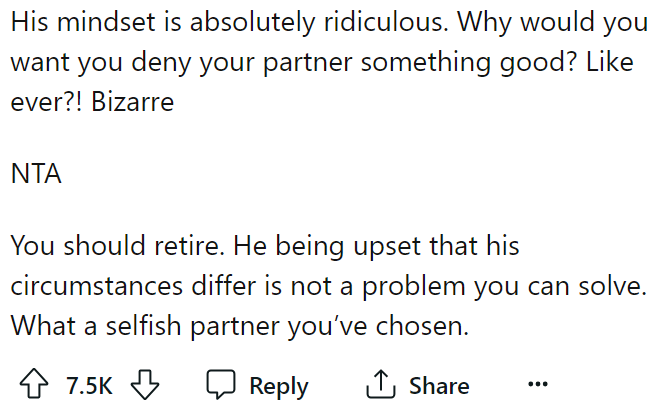The height and width of the screenshot is (401, 655).
Task: Click the reply speech bubble icon
Action: click(x=220, y=386)
